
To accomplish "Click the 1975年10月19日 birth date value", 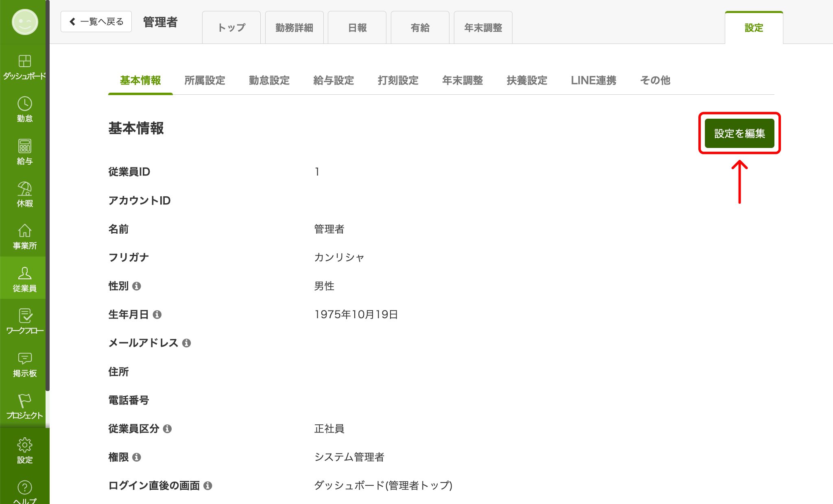I will click(x=356, y=315).
